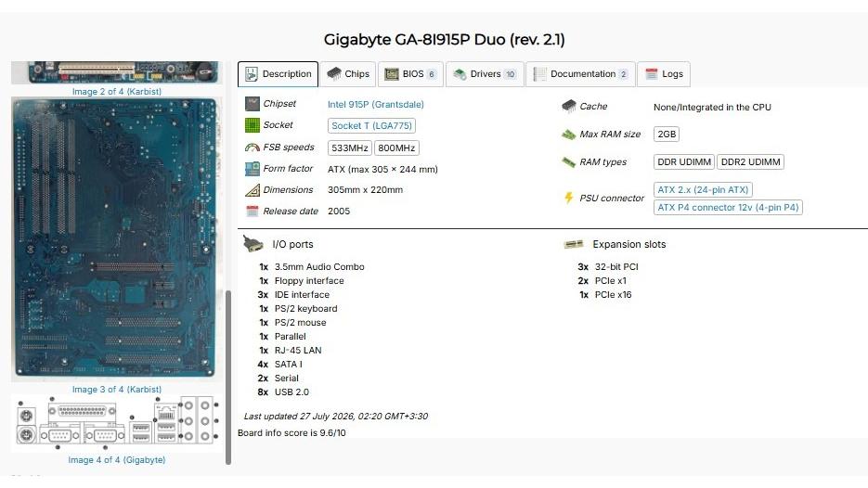Open the BIOS tab

point(410,74)
